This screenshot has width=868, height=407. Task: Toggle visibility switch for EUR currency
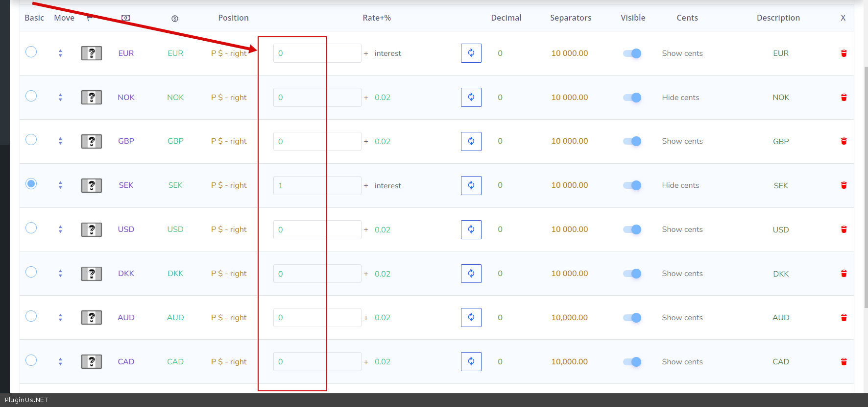click(632, 53)
